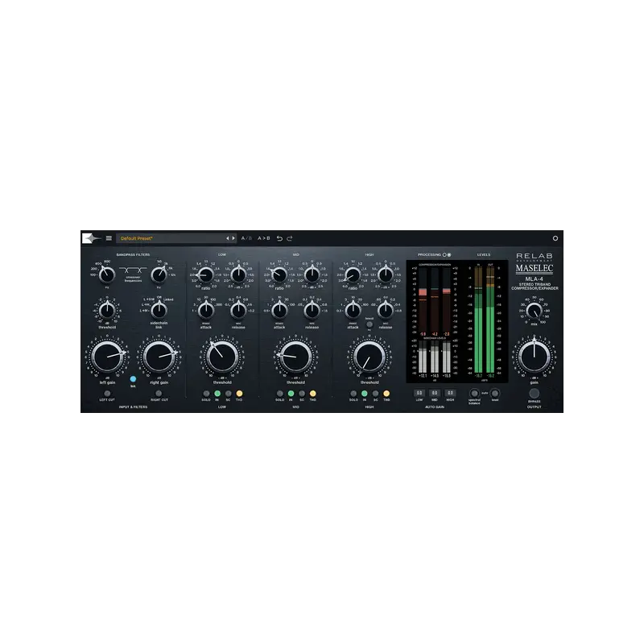644x644 pixels.
Task: Click the HIGH auto gain value box
Action: (x=450, y=393)
